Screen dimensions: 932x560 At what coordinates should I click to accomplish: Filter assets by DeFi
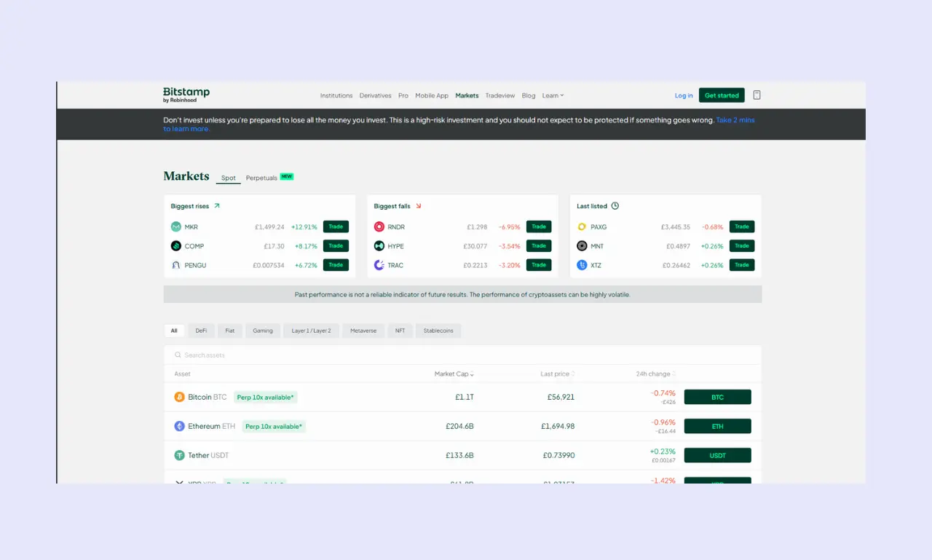click(x=201, y=331)
